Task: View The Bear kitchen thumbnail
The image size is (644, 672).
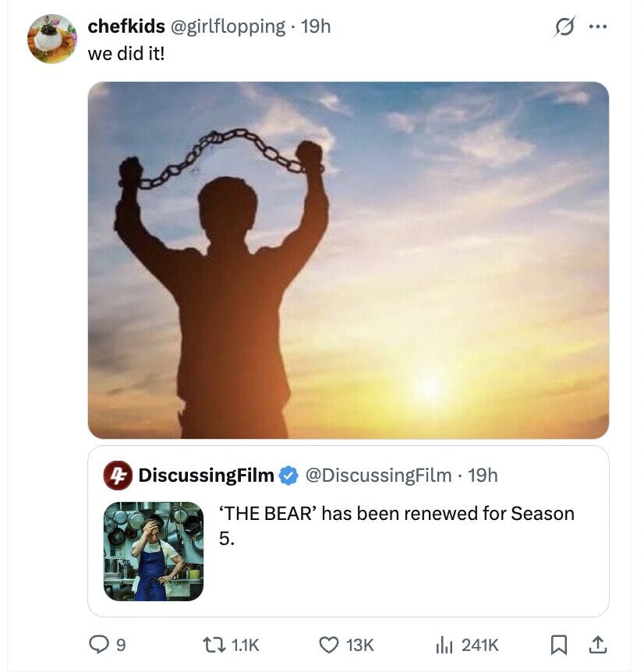Action: click(x=154, y=551)
